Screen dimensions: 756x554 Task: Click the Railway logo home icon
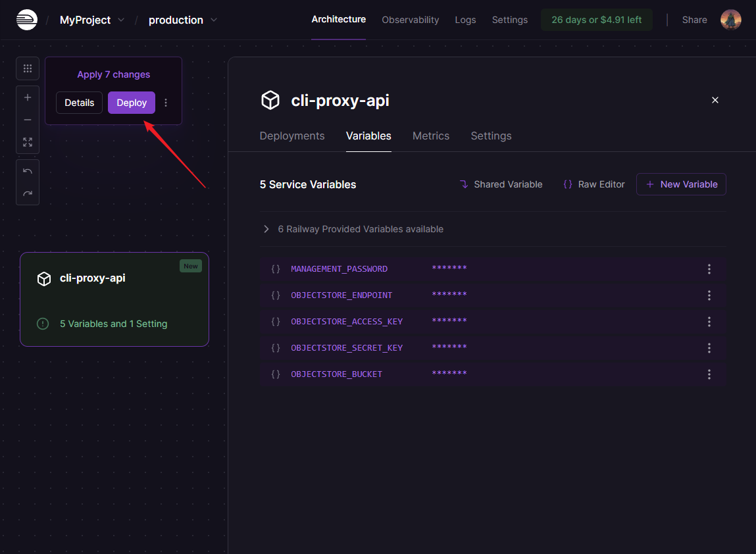pos(27,20)
